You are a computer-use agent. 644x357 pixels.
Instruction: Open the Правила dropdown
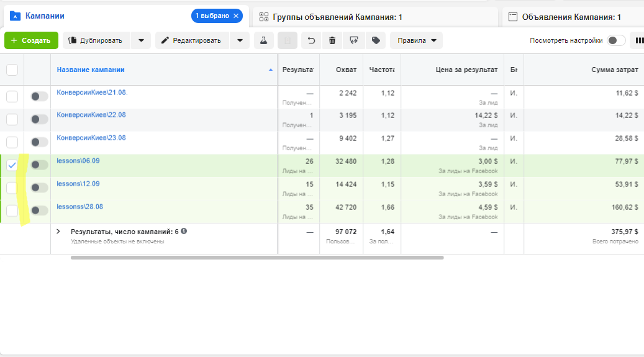(x=417, y=40)
